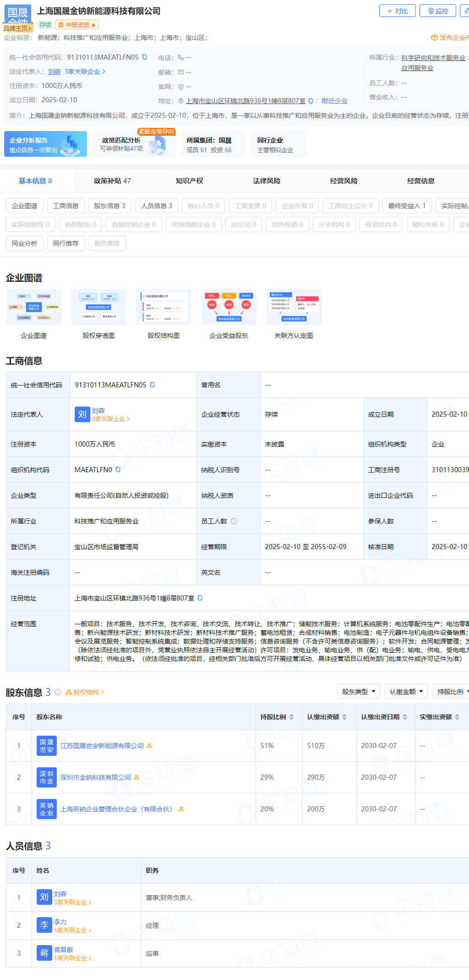Click the 深圳市金 shareholder logo

(47, 777)
